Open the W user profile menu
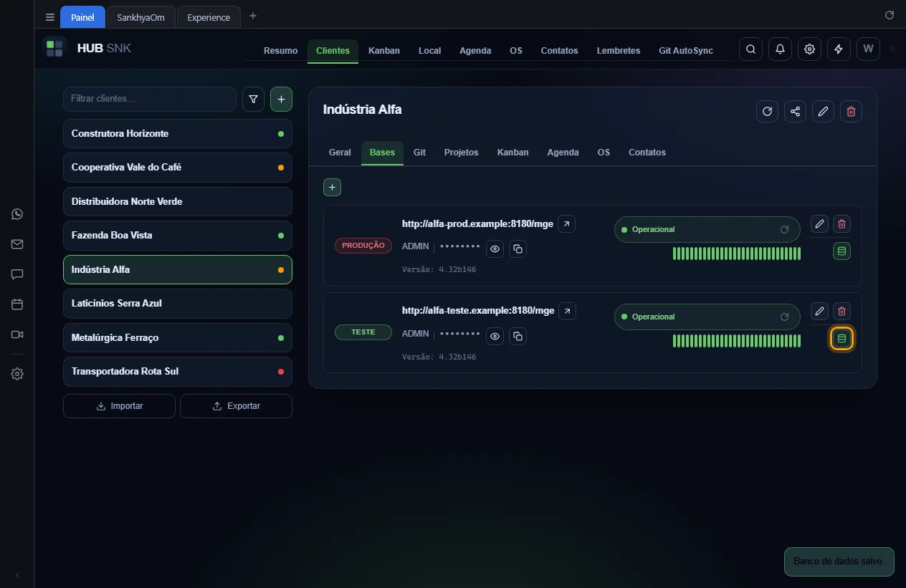This screenshot has height=588, width=906. coord(868,49)
